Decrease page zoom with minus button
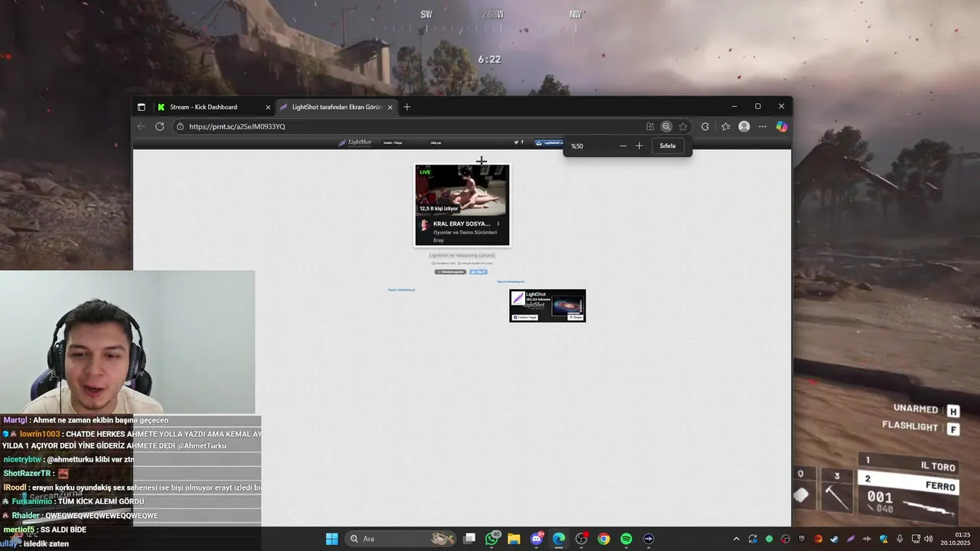The width and height of the screenshot is (980, 551). click(x=622, y=146)
